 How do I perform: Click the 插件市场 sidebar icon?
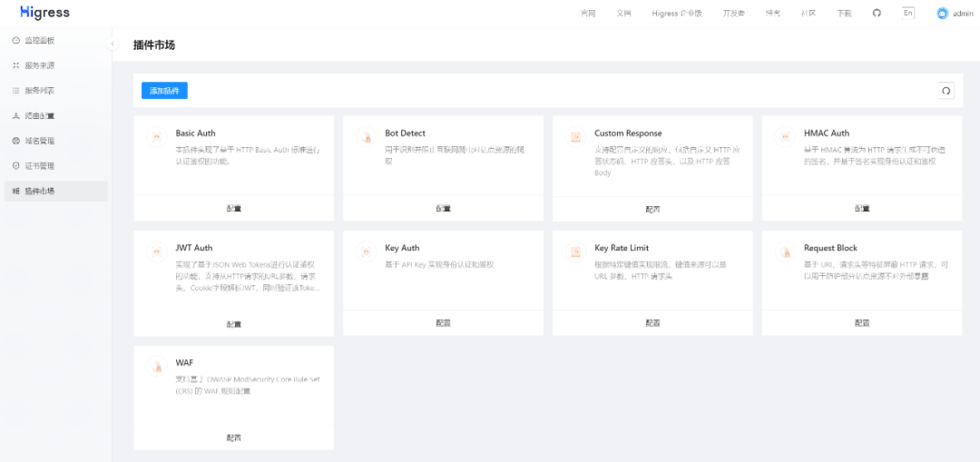click(16, 192)
